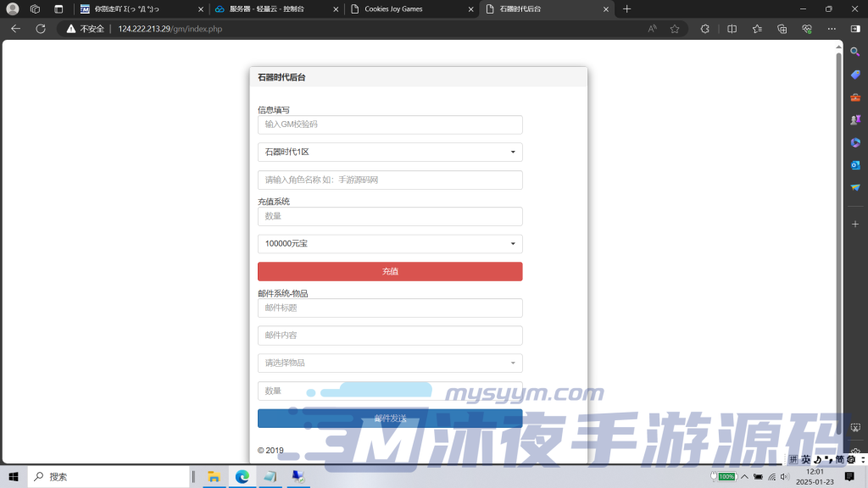Open Outlook from the Edge sidebar
The image size is (868, 488).
(855, 164)
